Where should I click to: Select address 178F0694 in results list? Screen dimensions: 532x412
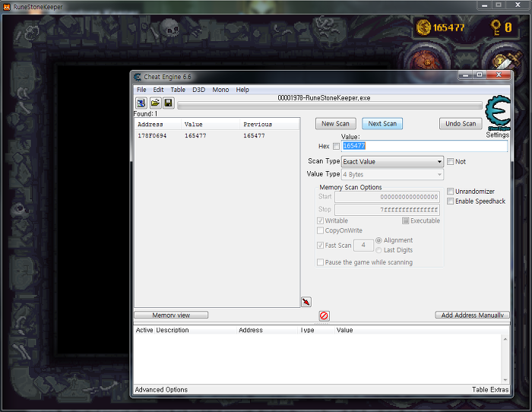[x=217, y=136]
